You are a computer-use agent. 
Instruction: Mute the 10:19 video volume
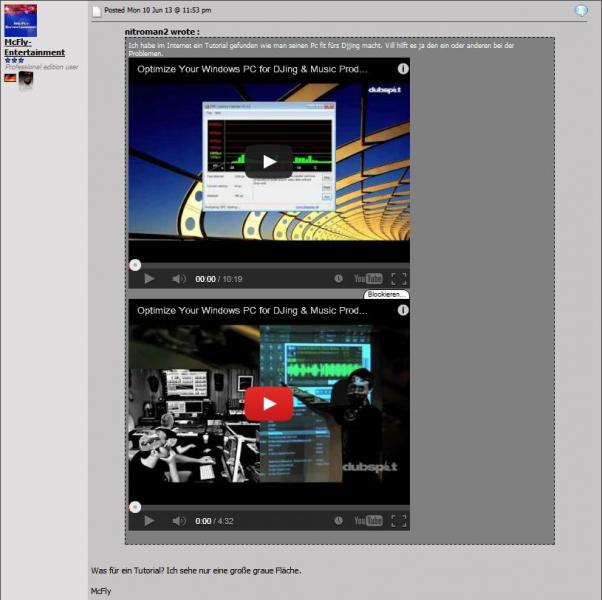pos(179,279)
